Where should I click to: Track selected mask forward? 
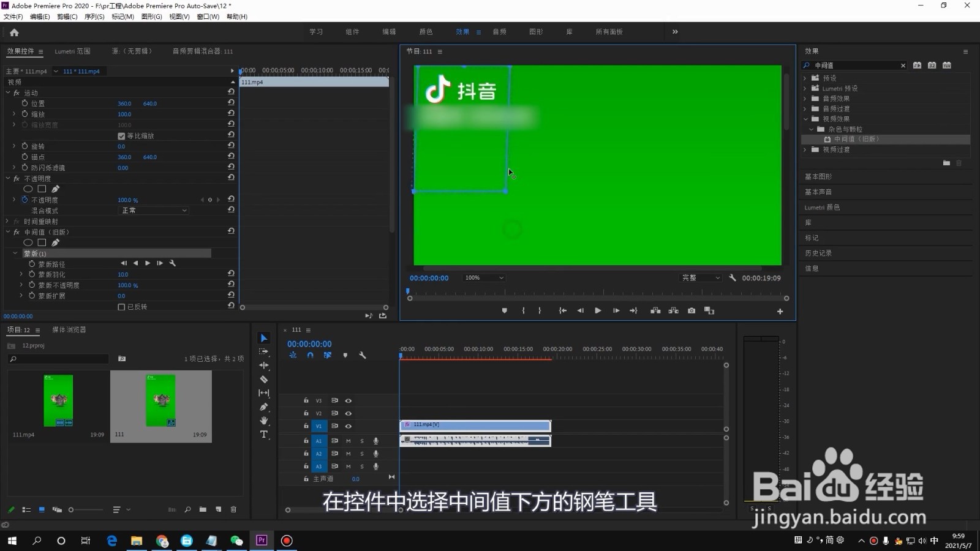point(148,263)
